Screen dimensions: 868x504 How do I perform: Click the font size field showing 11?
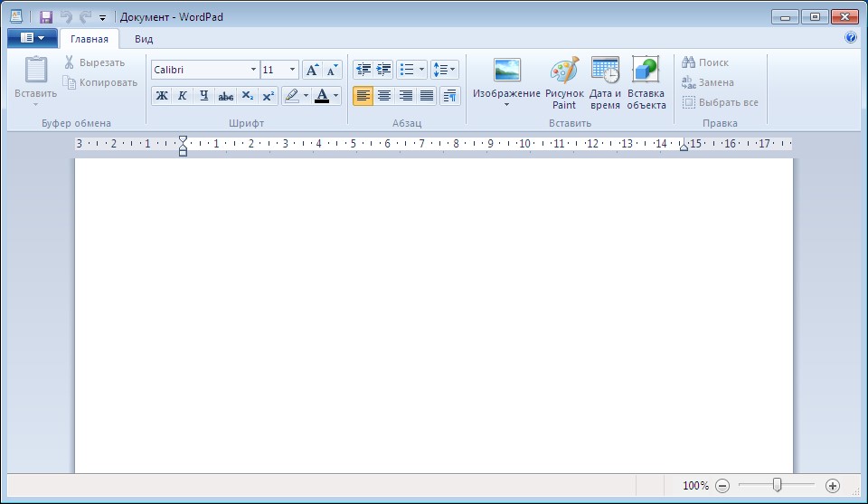pyautogui.click(x=273, y=70)
